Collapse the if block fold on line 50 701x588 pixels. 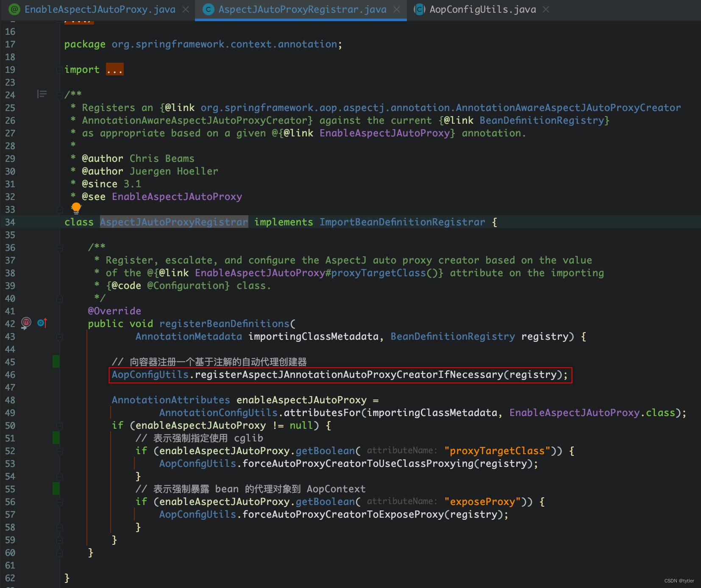tap(60, 426)
